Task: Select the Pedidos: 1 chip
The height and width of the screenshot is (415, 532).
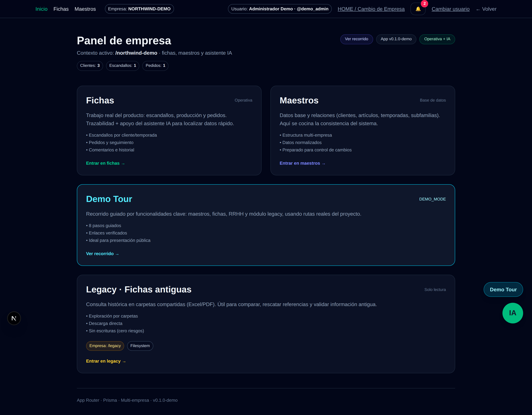Action: click(x=155, y=66)
